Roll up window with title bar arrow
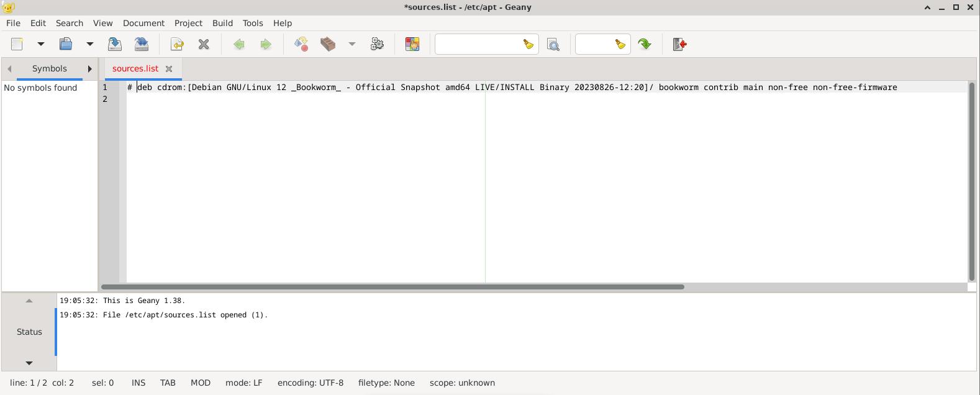This screenshot has width=980, height=395. tap(927, 7)
